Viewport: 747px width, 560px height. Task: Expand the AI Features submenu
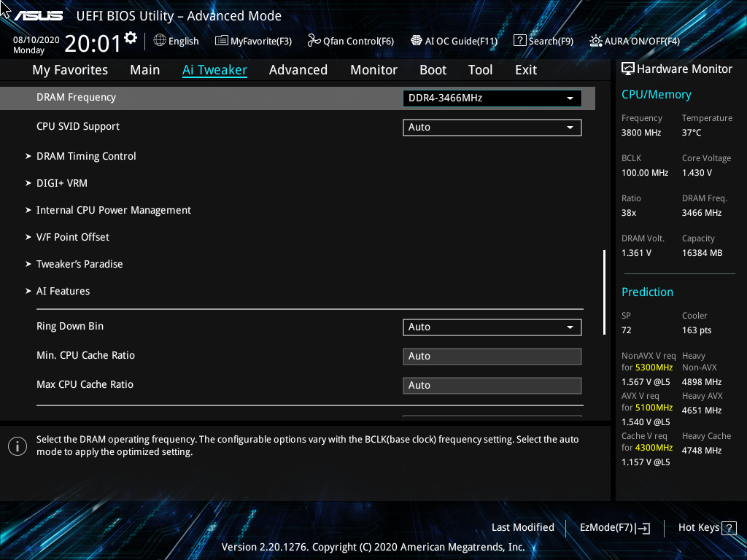tap(63, 291)
